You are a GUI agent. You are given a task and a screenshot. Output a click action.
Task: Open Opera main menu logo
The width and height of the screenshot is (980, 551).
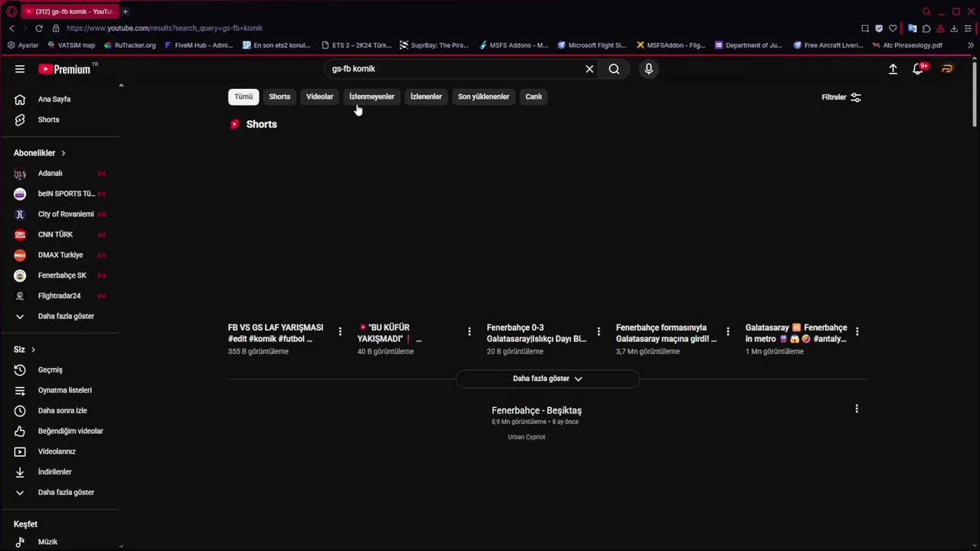click(11, 11)
